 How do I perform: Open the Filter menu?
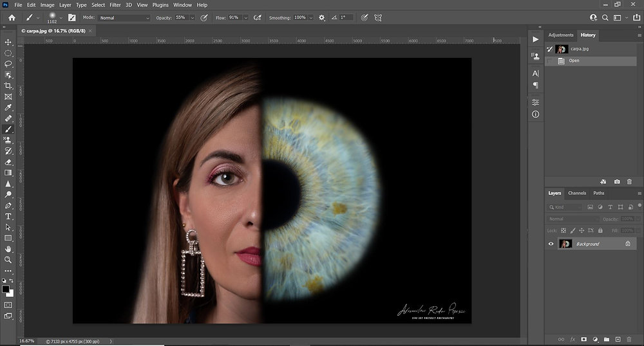coord(115,5)
